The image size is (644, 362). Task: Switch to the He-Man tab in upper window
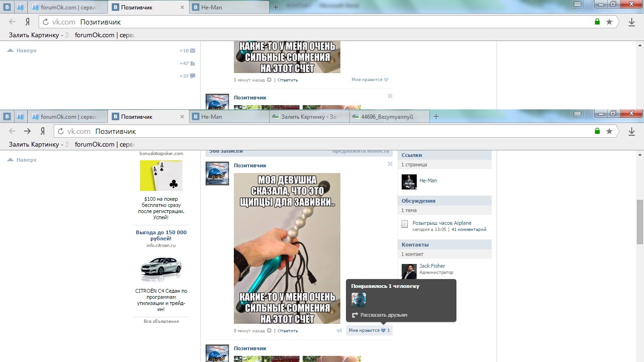click(x=230, y=7)
